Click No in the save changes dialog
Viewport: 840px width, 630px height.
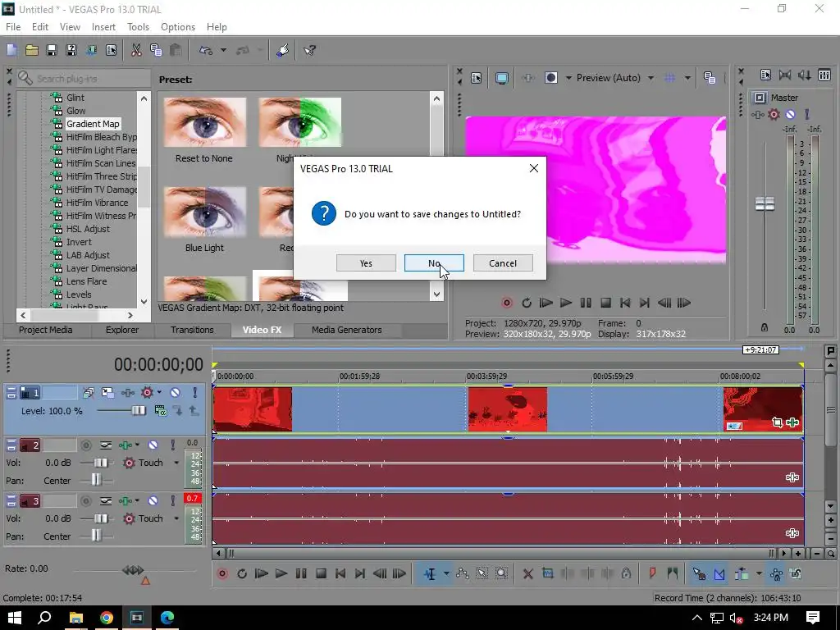(434, 263)
